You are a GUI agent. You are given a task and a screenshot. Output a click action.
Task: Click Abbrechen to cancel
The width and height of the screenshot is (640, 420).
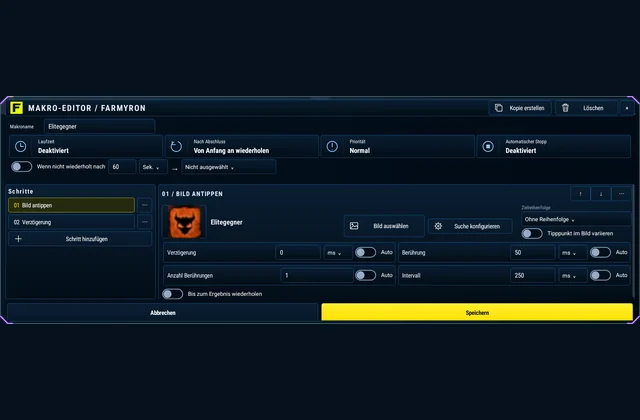(163, 313)
